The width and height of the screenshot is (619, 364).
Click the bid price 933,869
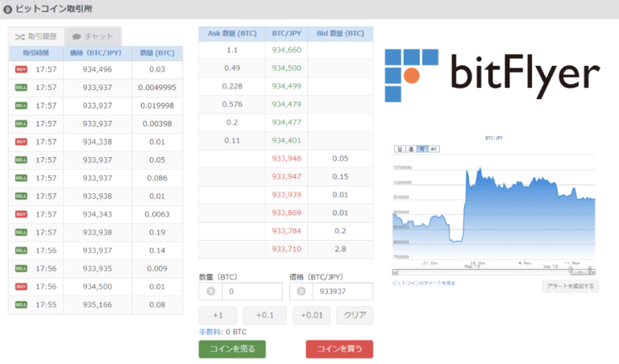[x=286, y=213]
